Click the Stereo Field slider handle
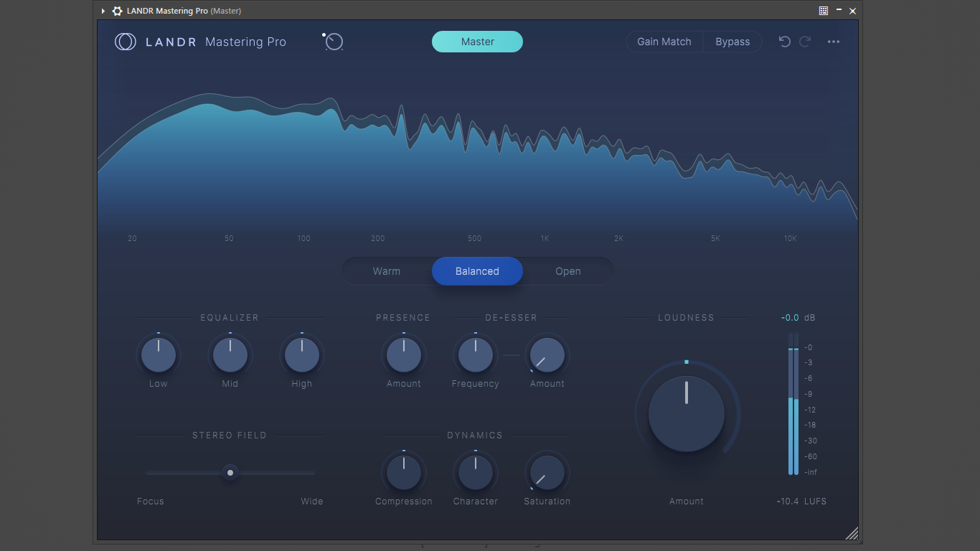 (230, 473)
